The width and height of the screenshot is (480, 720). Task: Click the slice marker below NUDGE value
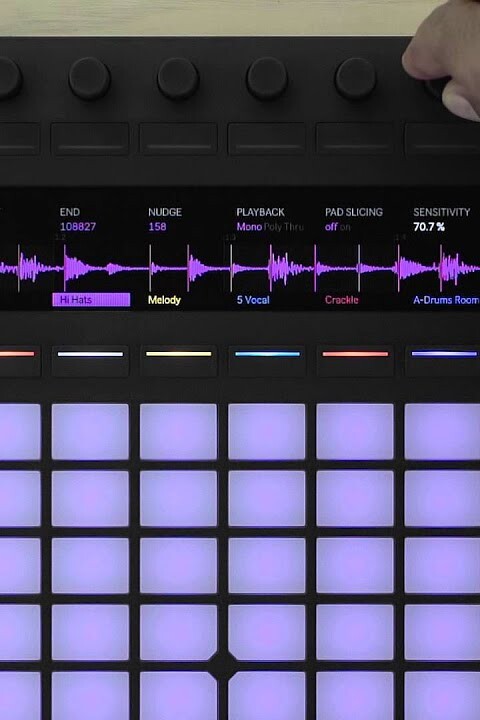(150, 268)
